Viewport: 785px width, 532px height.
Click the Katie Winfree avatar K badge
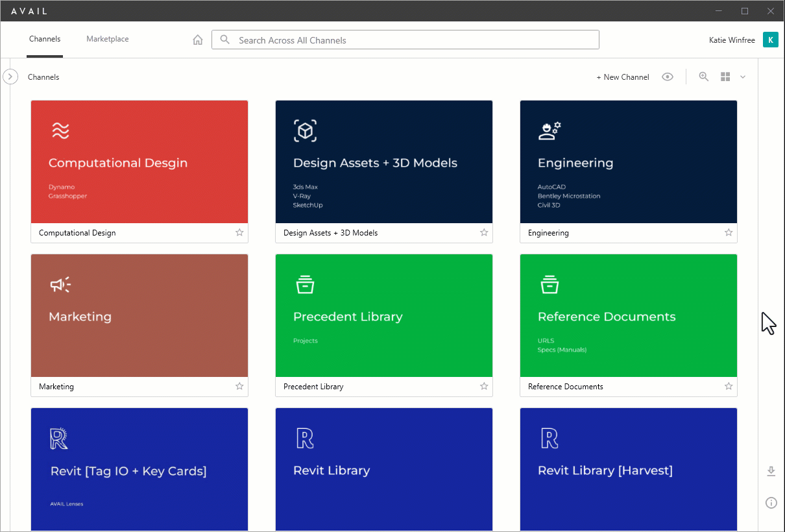[770, 40]
